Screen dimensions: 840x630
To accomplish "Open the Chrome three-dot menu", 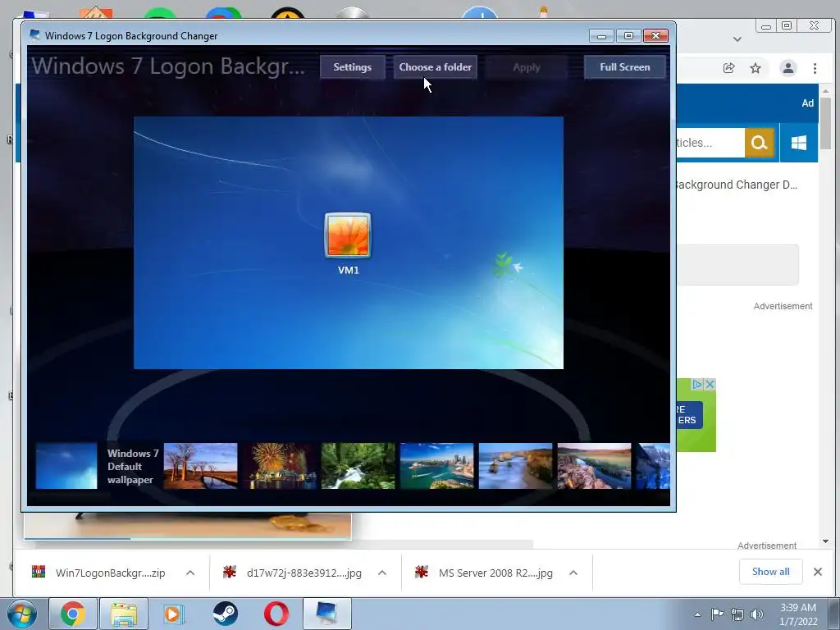I will point(815,68).
